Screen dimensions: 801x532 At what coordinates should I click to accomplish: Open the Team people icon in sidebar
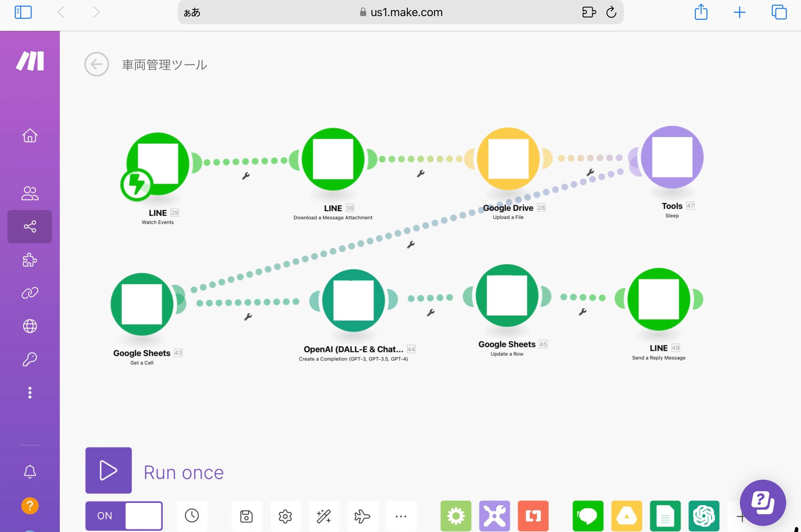coord(30,193)
